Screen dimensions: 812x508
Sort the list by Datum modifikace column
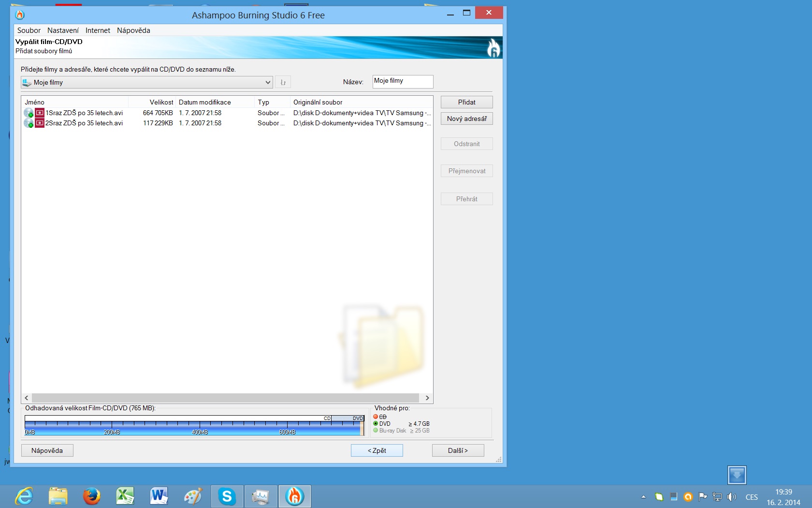(x=215, y=102)
